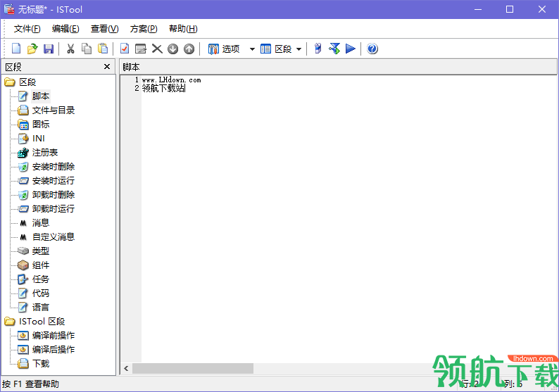The width and height of the screenshot is (559, 392).
Task: Click the 脚本 editor header label
Action: tap(131, 67)
